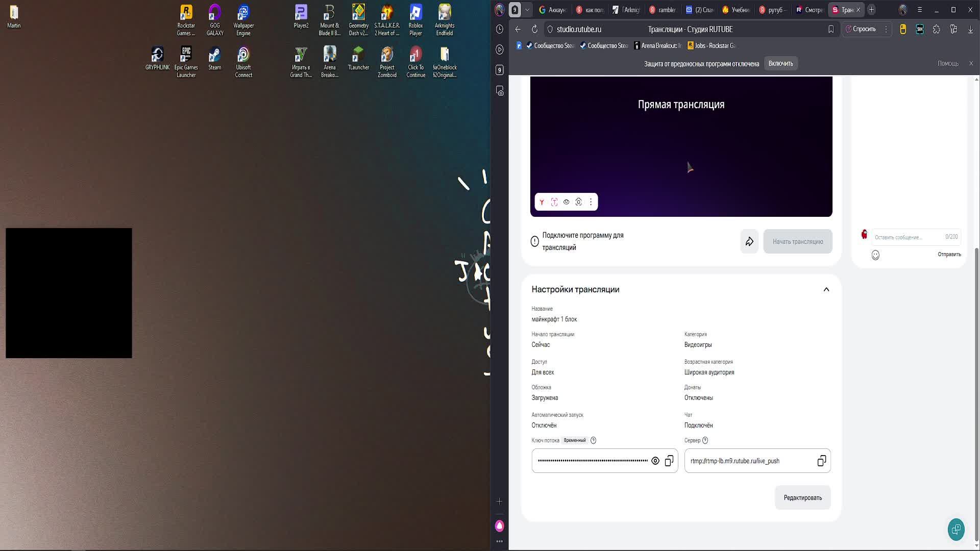The width and height of the screenshot is (980, 551).
Task: Click the Редактировать button
Action: pos(802,498)
